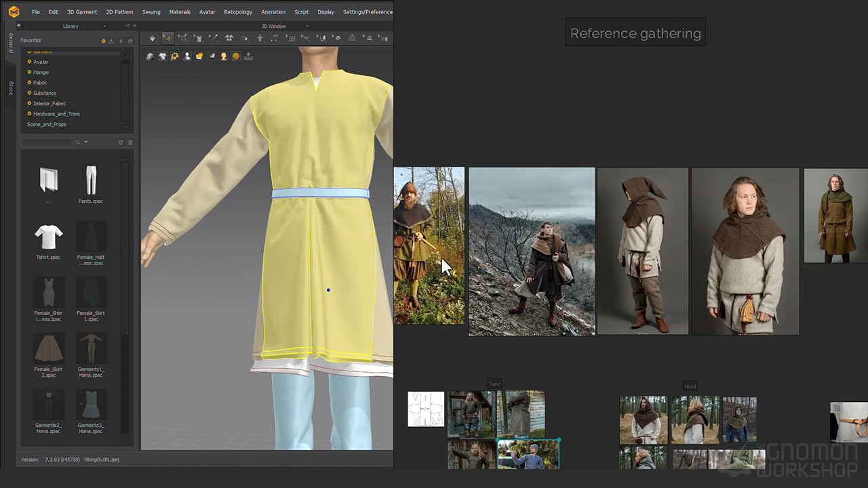The image size is (868, 488).
Task: Select the Fabric favorites folder
Action: click(40, 83)
